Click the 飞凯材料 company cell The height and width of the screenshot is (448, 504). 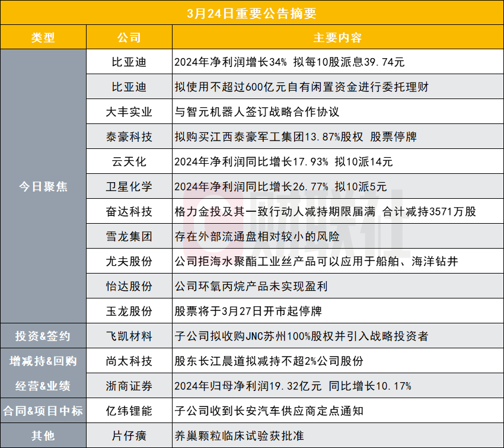point(129,336)
